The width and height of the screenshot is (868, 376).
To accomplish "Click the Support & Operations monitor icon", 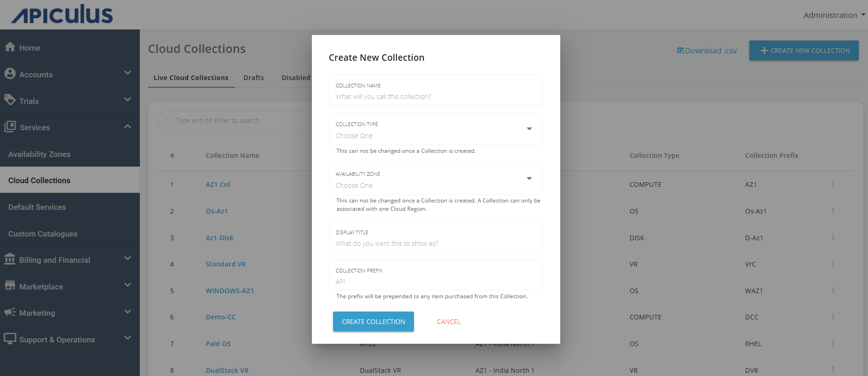I will (x=10, y=339).
